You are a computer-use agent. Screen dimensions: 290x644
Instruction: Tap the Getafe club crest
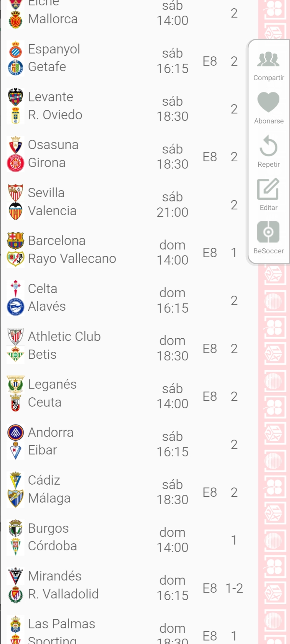click(16, 67)
